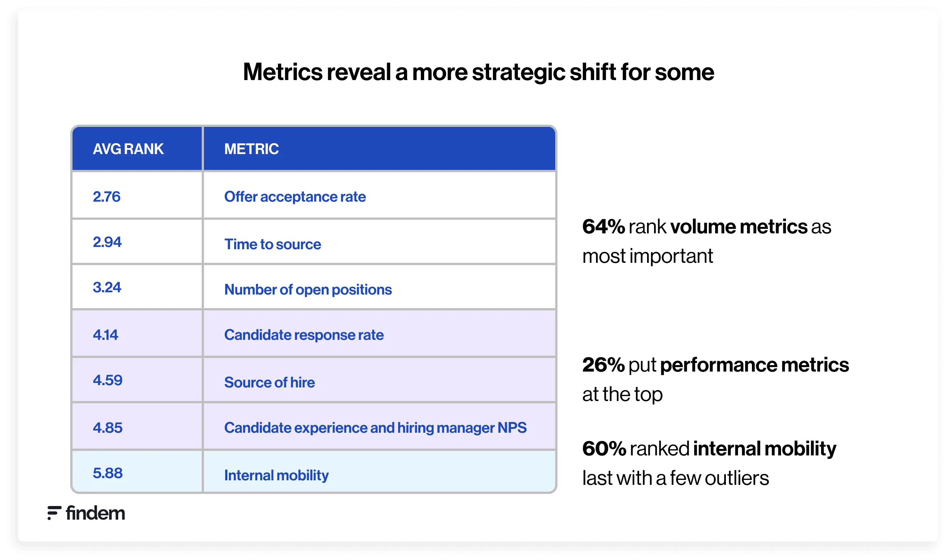Click the 2.94 rank value
This screenshot has width=948, height=560.
click(107, 242)
